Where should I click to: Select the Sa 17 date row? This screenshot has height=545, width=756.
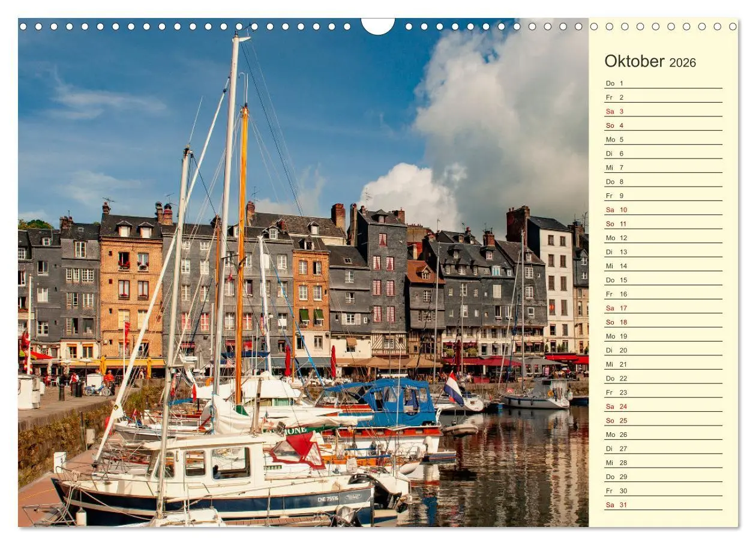tap(663, 308)
